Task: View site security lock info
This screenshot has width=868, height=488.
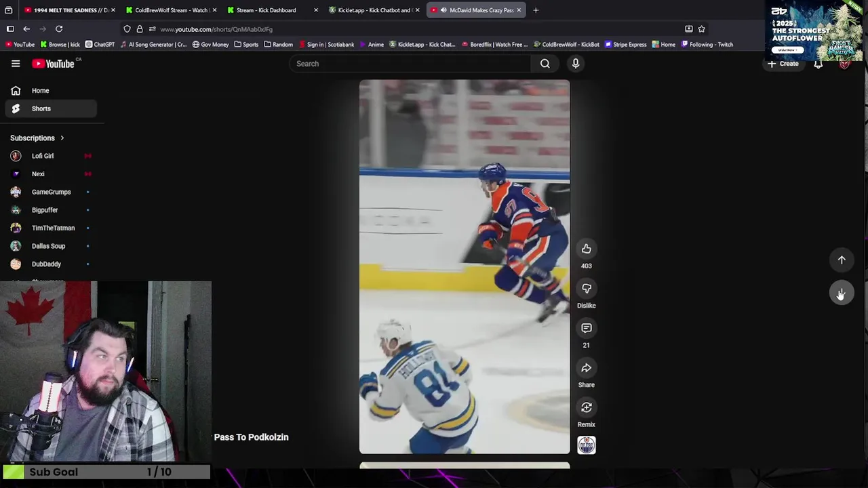Action: pos(140,29)
